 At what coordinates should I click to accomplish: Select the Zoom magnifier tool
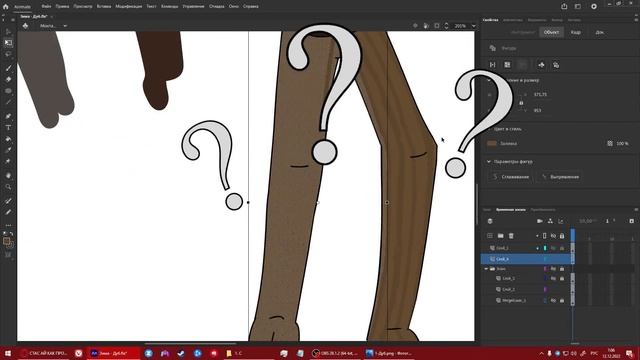point(8,187)
